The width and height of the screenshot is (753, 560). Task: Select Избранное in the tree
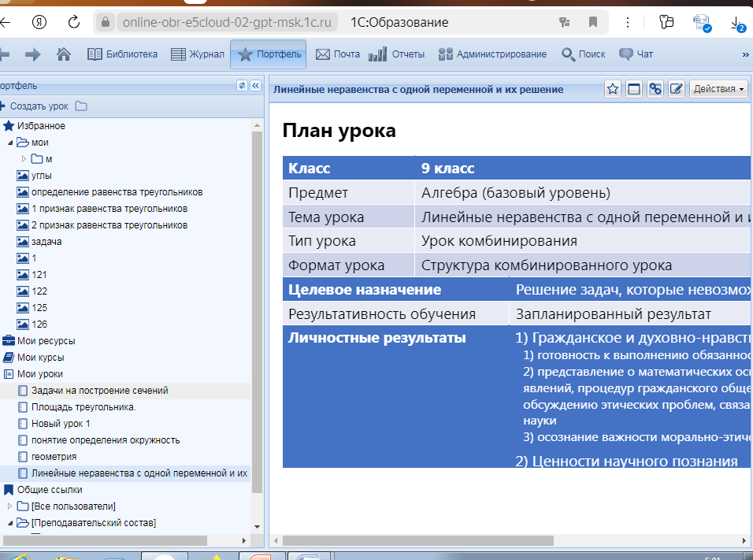[x=41, y=126]
